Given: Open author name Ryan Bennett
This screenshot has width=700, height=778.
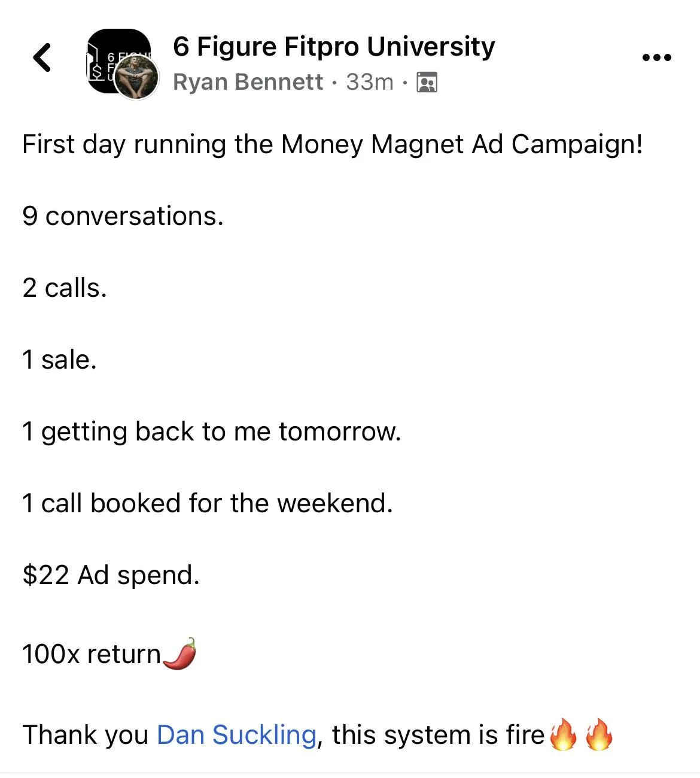Looking at the screenshot, I should 248,82.
